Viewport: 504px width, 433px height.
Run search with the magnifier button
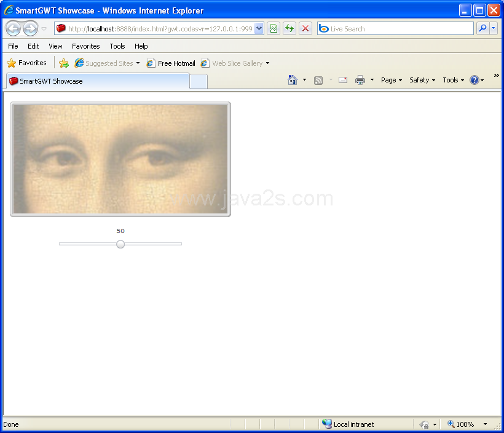482,29
